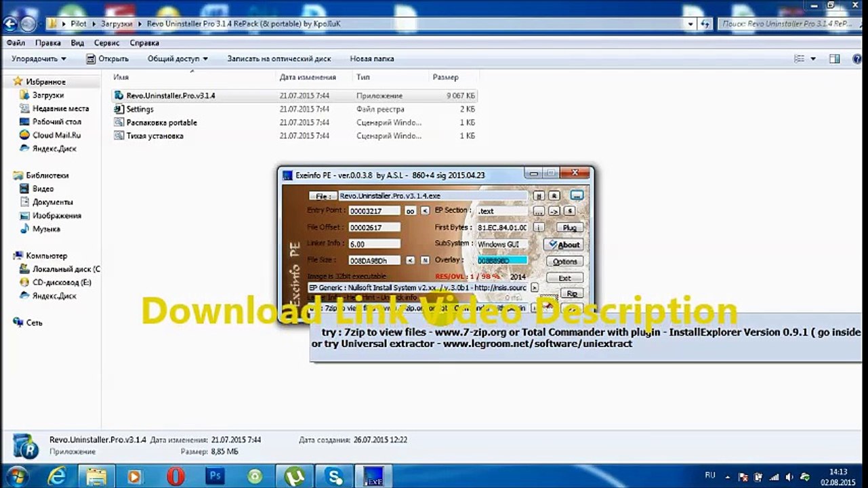Click the Linker Info value field
868x488 pixels.
click(374, 243)
